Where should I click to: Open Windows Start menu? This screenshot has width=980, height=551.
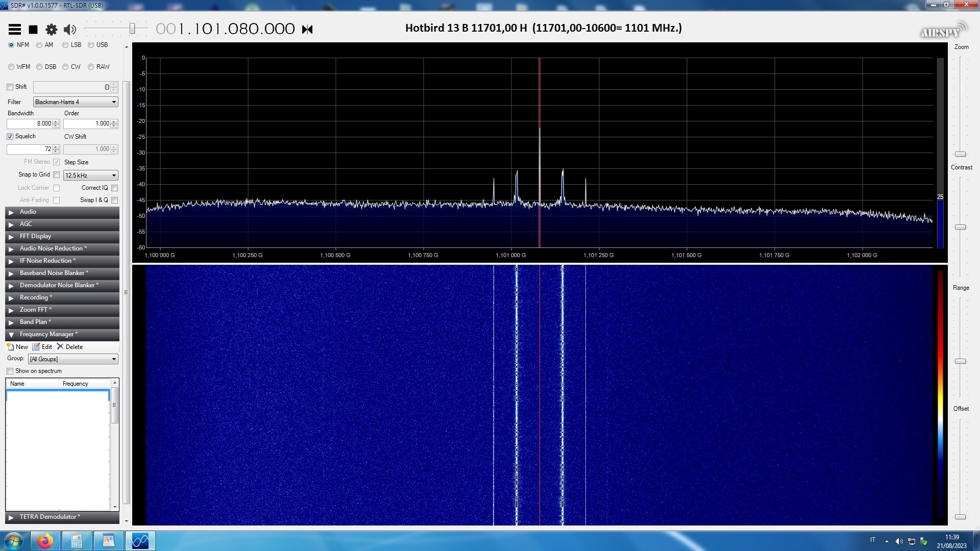(13, 541)
